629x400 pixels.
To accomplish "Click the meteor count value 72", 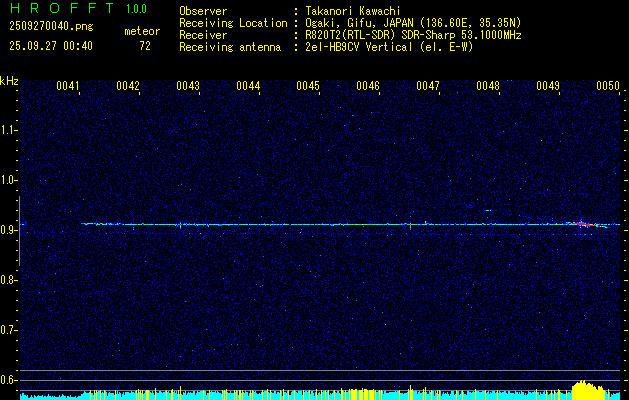I will click(145, 46).
